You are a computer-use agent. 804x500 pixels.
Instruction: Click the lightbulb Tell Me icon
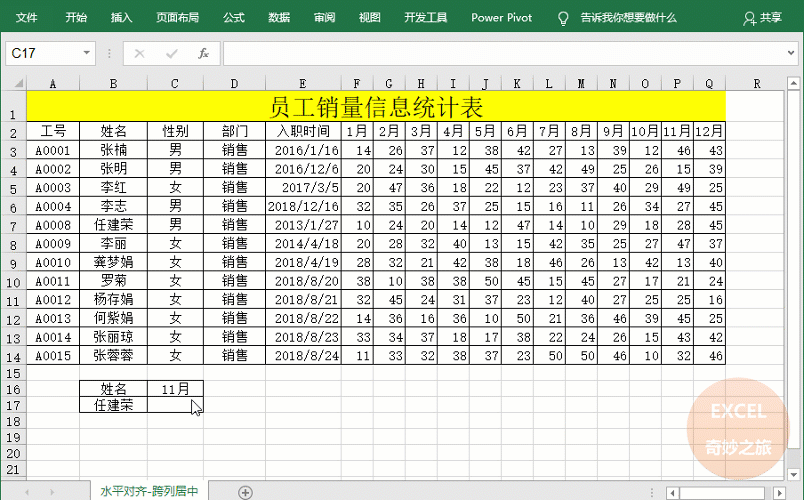(563, 18)
